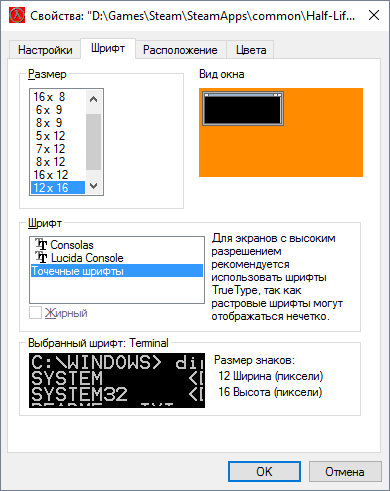Click the size list scroll down arrow
Viewport: 390px width, 491px height.
[94, 186]
